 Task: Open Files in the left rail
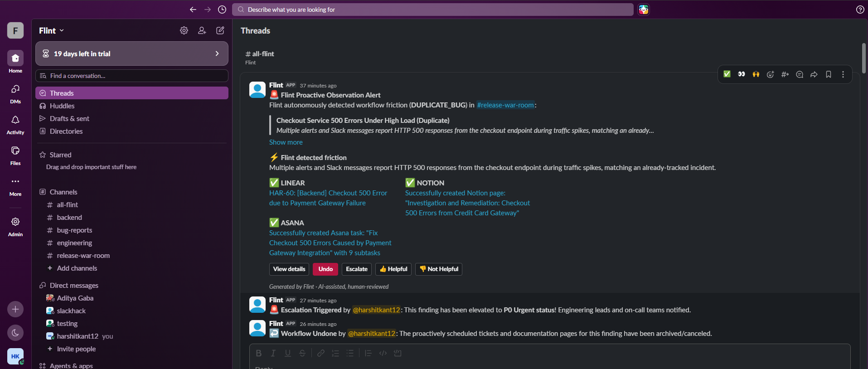[15, 155]
